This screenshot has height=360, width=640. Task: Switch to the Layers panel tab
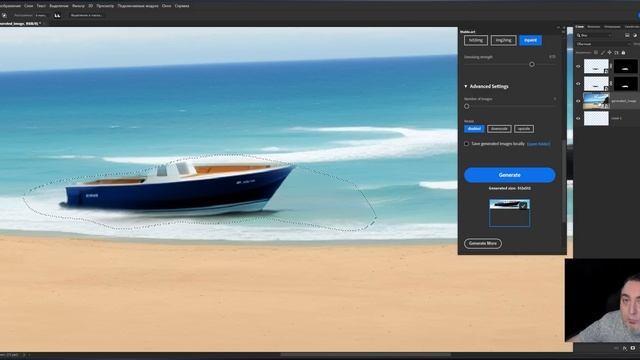(580, 27)
